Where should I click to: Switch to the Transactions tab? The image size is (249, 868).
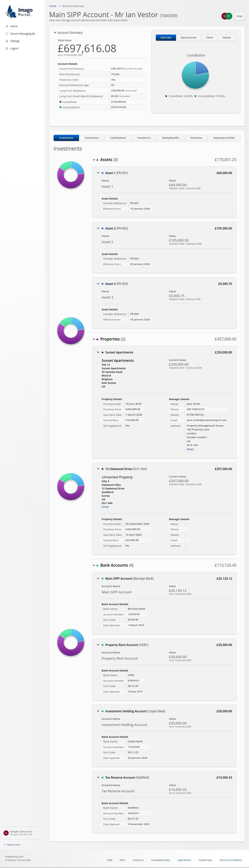pos(92,138)
